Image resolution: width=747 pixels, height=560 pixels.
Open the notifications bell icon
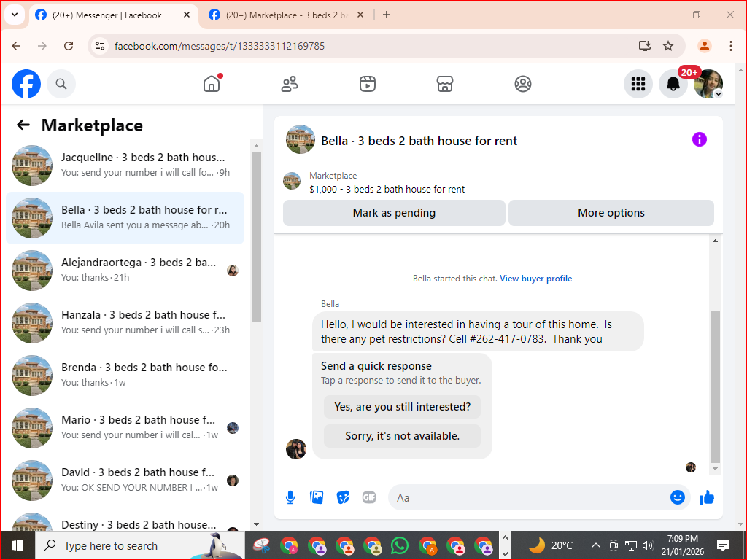click(673, 84)
